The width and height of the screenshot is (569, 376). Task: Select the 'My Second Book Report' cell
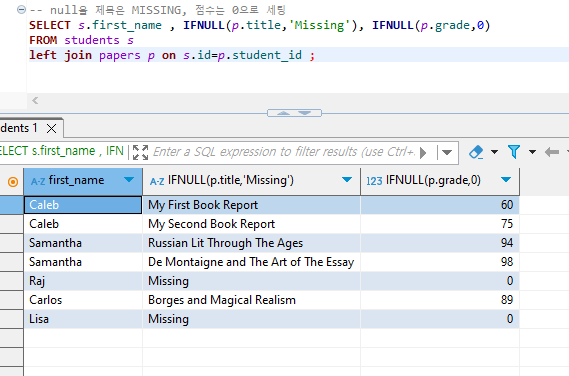pyautogui.click(x=251, y=224)
